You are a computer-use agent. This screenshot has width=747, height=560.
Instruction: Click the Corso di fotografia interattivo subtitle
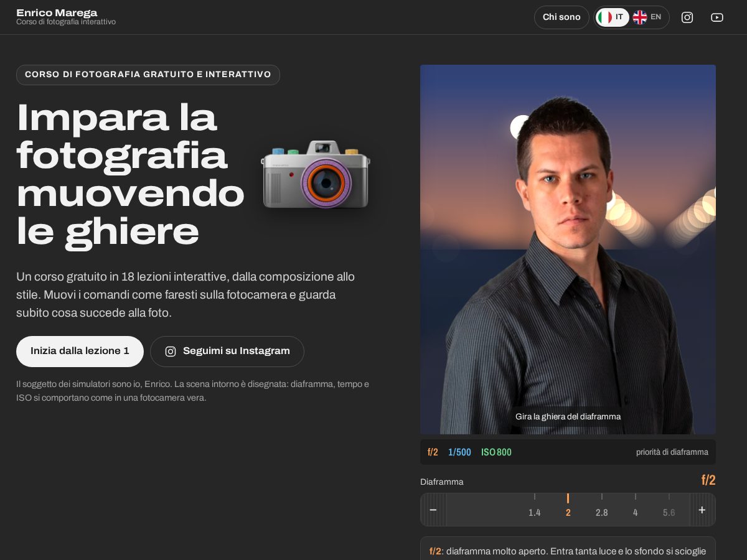66,22
